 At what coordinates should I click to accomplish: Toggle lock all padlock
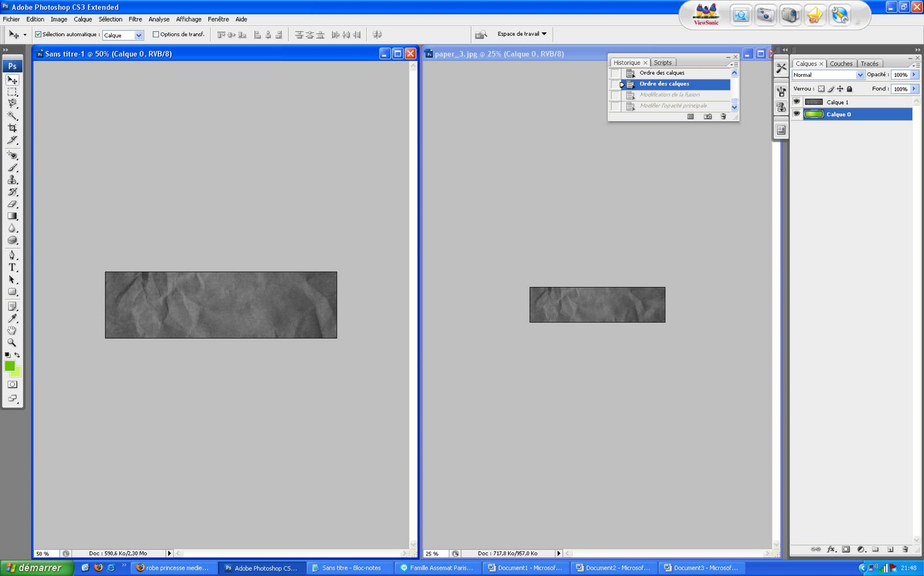[x=850, y=89]
